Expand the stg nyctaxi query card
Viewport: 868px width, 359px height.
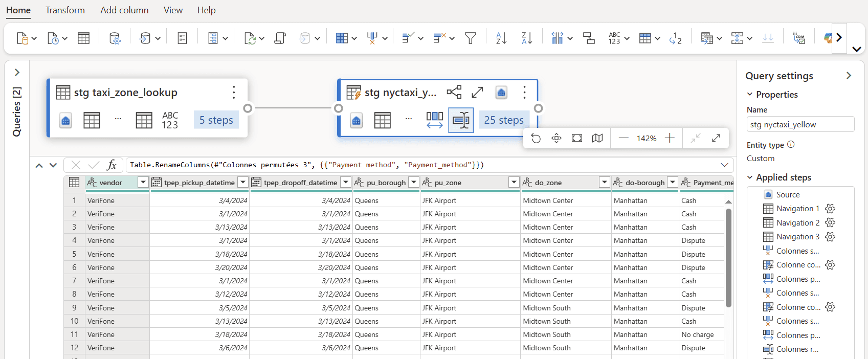(x=477, y=92)
